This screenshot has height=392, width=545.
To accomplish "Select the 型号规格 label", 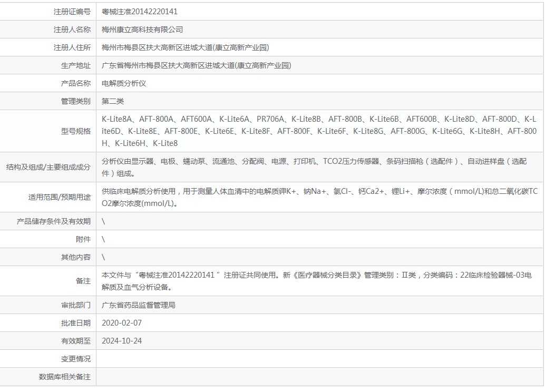I will coord(76,131).
